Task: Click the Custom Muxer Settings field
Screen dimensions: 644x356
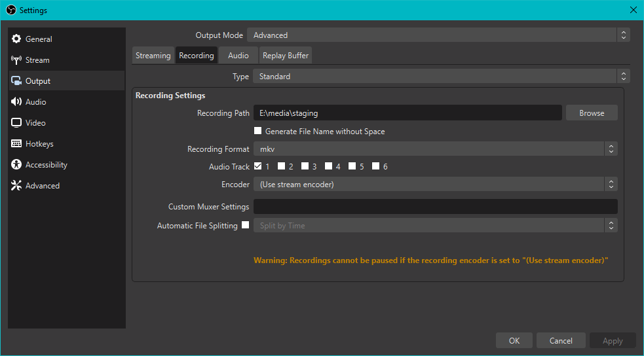Action: click(435, 207)
